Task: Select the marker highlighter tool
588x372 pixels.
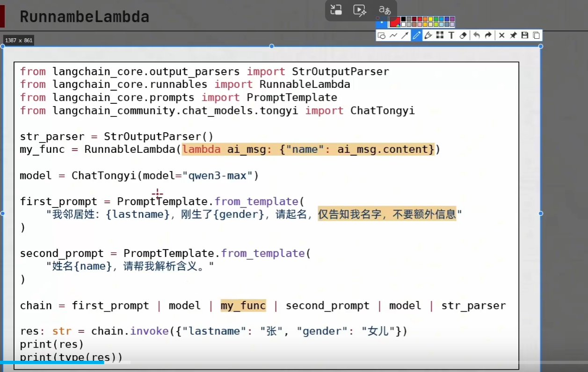Action: tap(428, 36)
